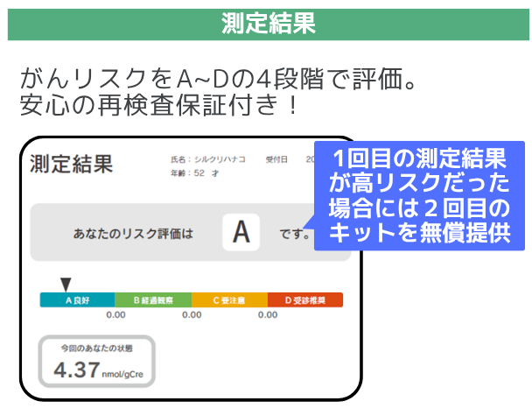
Task: Click the black triangle risk marker
Action: pos(65,284)
